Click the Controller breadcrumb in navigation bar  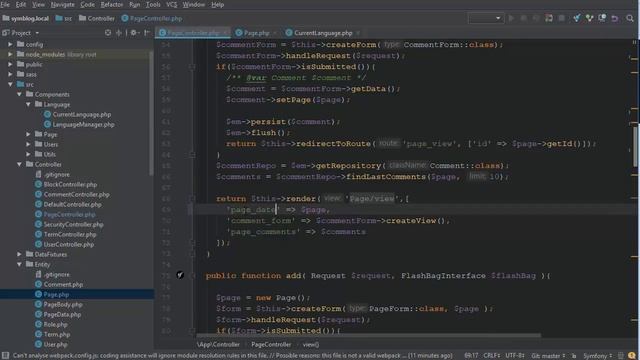coord(97,18)
